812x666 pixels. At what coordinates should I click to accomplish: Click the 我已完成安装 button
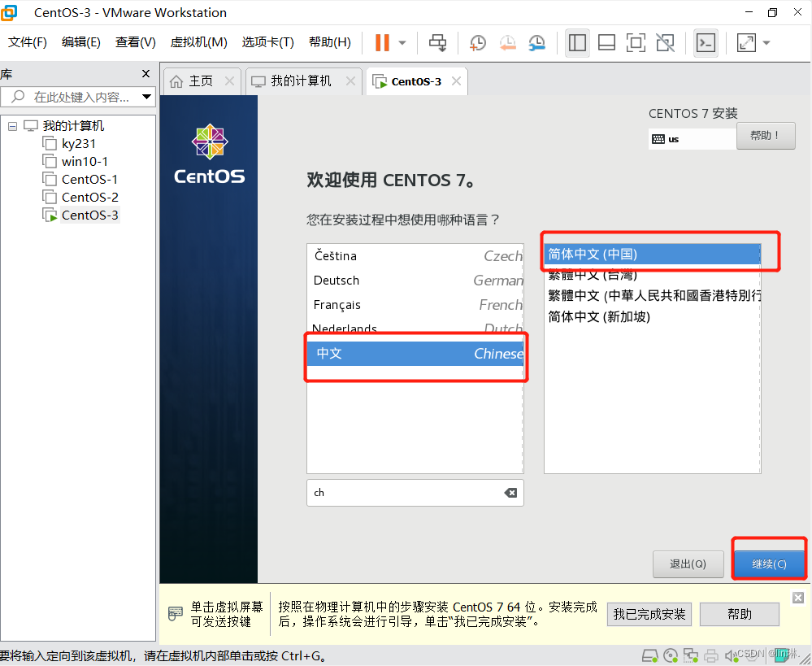point(649,614)
